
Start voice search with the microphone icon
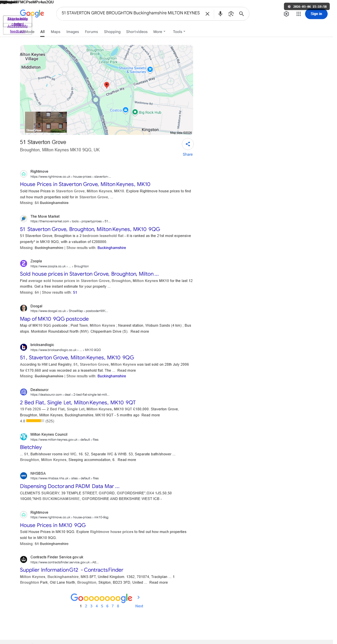[220, 14]
